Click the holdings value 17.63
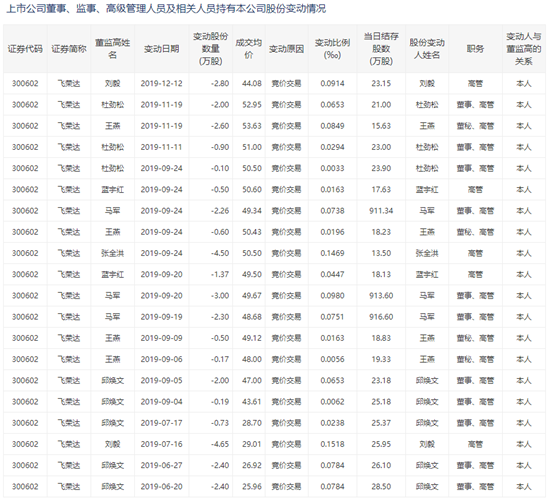554x503 pixels. coord(381,190)
